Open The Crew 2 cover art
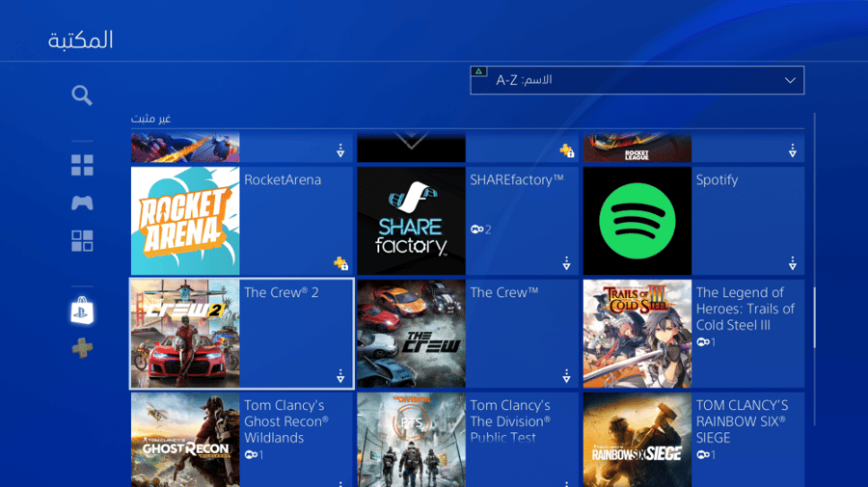The height and width of the screenshot is (487, 868). click(185, 334)
